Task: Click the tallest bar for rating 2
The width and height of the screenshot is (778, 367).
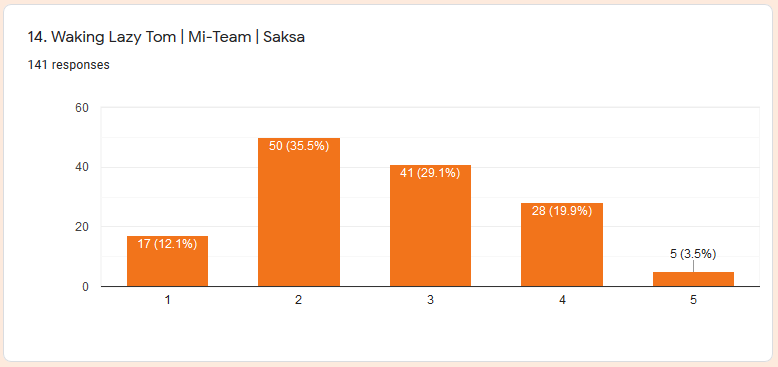Action: click(x=299, y=212)
